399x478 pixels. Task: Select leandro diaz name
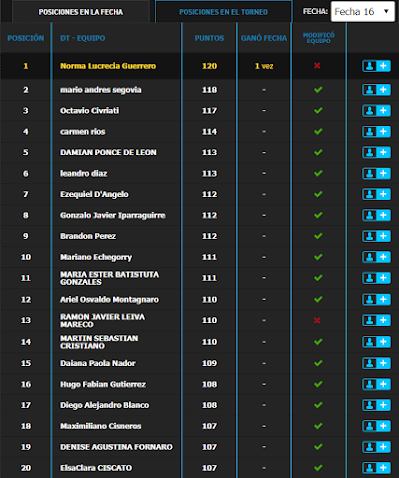click(84, 173)
